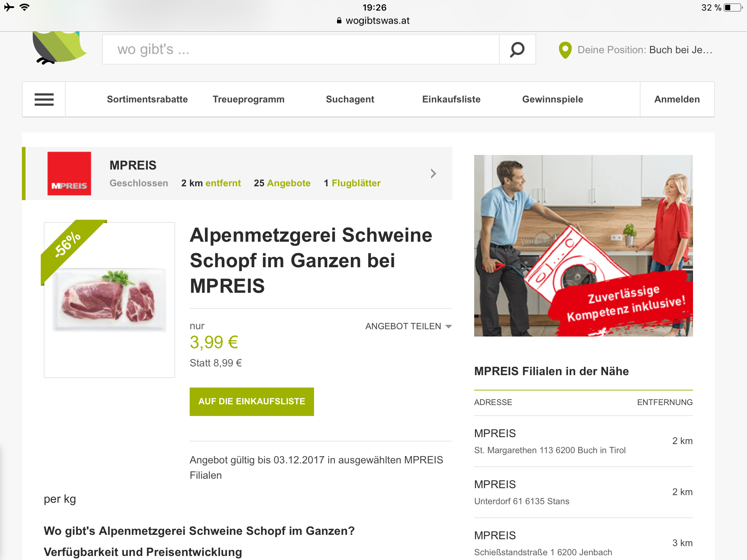Go to the Einkaufsliste tab

tap(451, 99)
